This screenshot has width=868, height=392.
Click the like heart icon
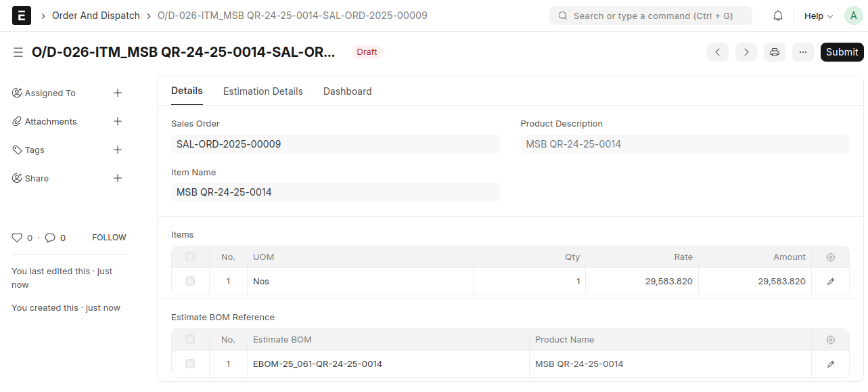18,238
